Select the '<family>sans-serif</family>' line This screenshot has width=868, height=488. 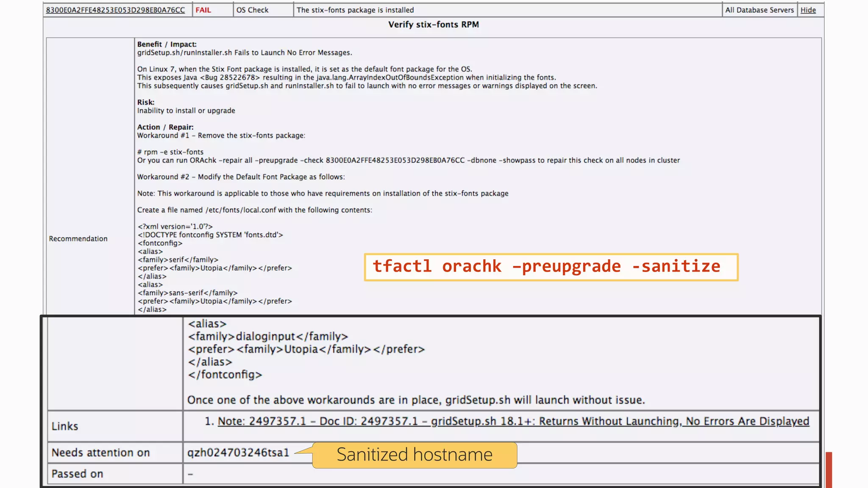(x=187, y=293)
